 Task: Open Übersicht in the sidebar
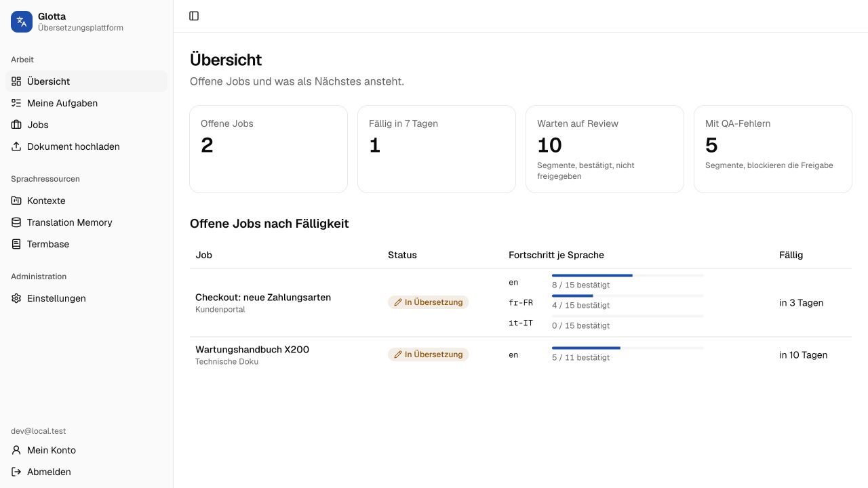(86, 81)
